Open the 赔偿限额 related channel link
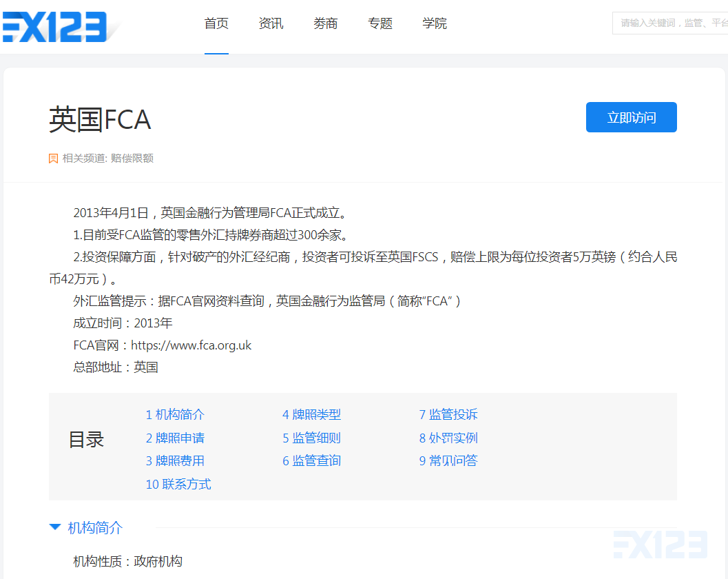Viewport: 728px width, 579px height. tap(132, 159)
